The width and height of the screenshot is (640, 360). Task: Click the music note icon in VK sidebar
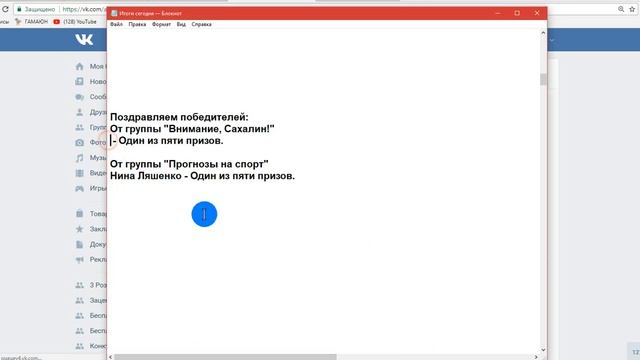coord(80,158)
